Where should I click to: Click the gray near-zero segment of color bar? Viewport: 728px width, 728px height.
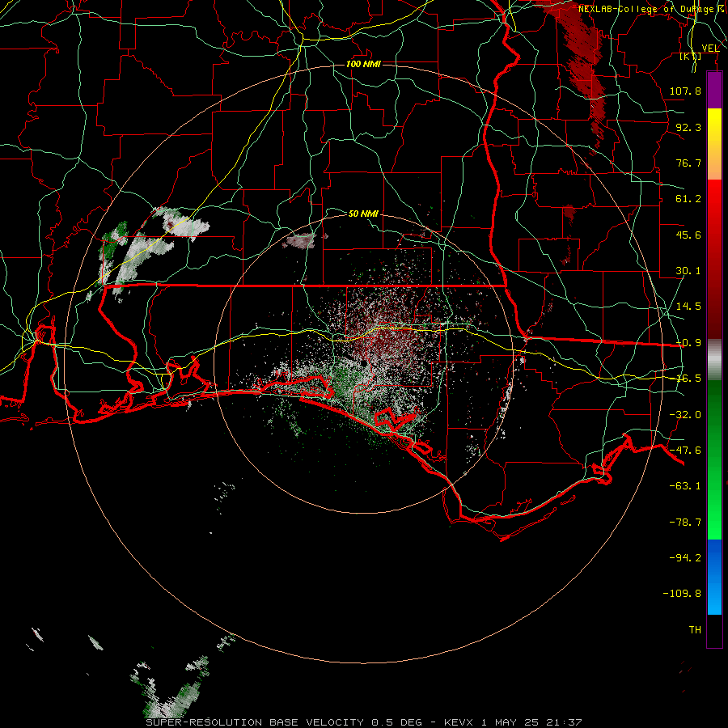(x=714, y=360)
